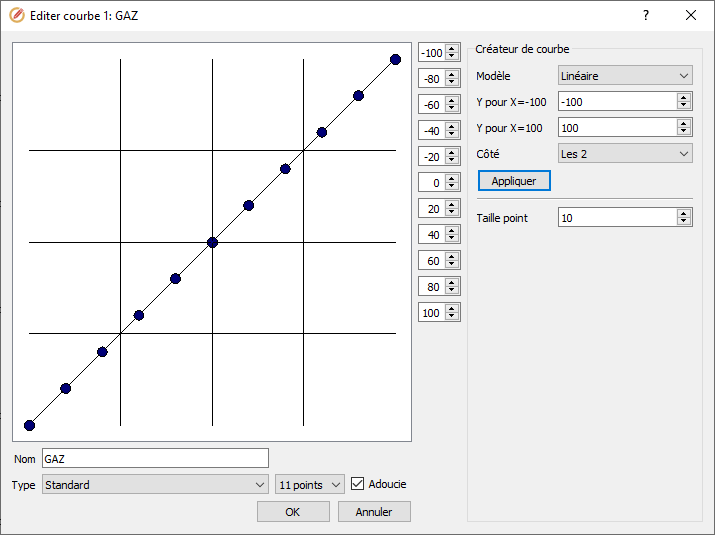Decrease the 0 point value stepper
715x535 pixels.
(452, 187)
